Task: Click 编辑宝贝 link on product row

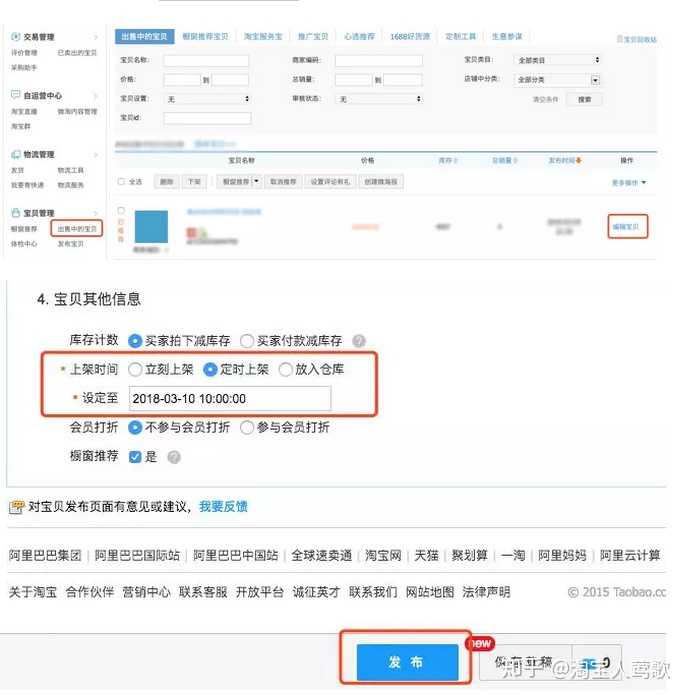Action: click(x=626, y=227)
